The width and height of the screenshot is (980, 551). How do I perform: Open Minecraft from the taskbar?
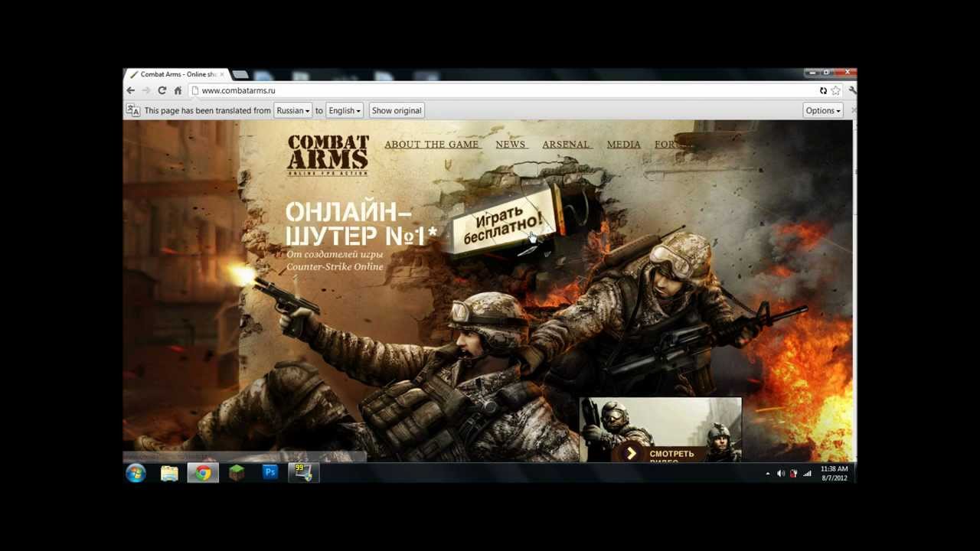click(x=237, y=474)
